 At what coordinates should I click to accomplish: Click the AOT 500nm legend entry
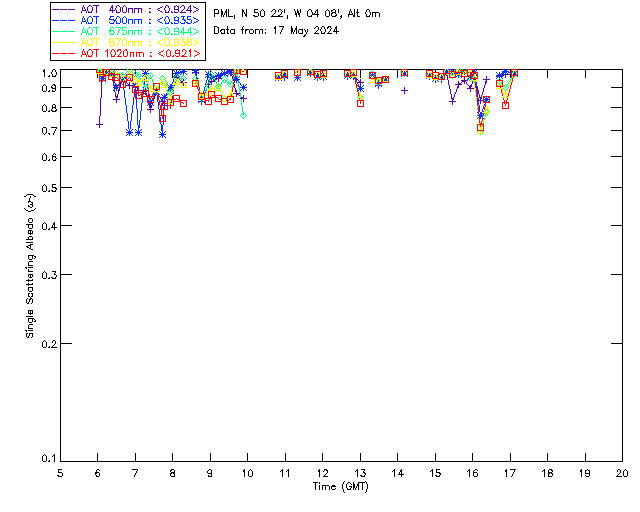click(126, 20)
